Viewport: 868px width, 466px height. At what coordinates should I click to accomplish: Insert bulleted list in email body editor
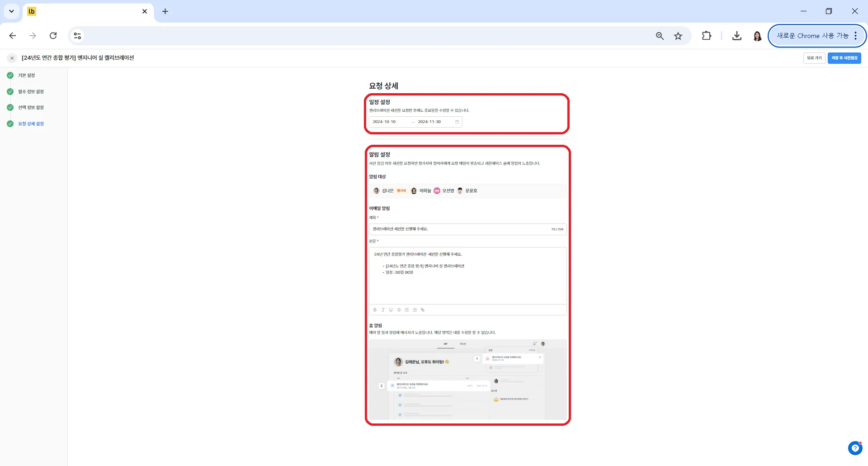[415, 310]
